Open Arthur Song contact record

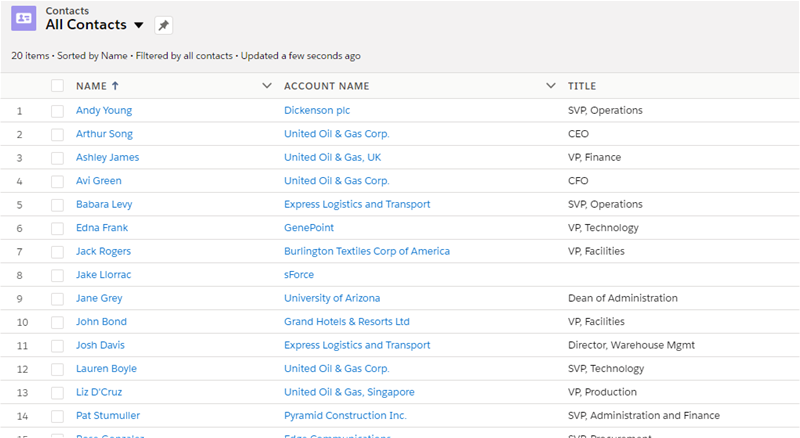[104, 134]
